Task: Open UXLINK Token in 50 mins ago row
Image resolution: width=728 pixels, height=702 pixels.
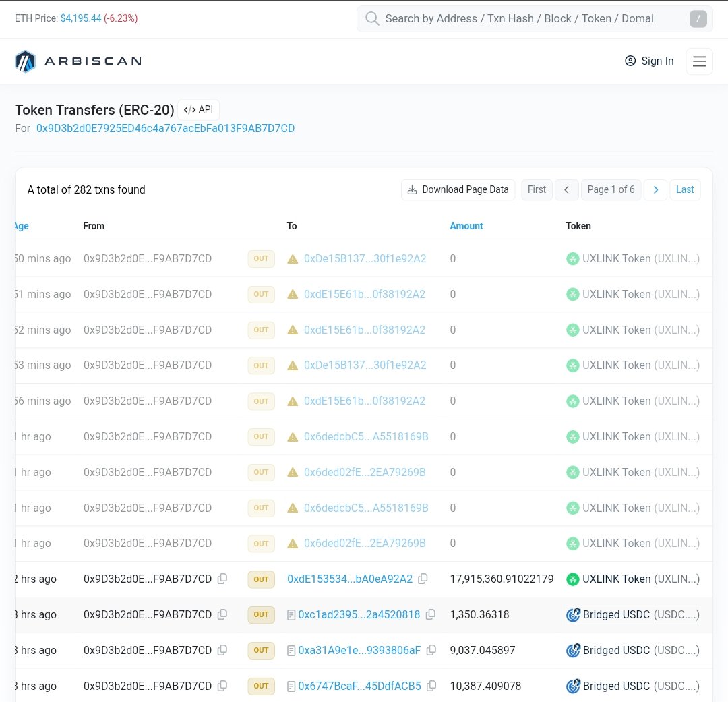Action: pyautogui.click(x=641, y=259)
